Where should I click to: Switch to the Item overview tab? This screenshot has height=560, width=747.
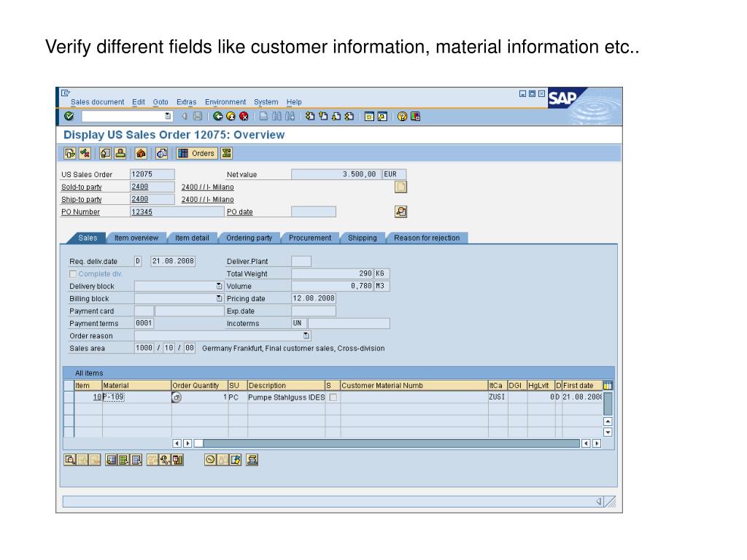[136, 238]
